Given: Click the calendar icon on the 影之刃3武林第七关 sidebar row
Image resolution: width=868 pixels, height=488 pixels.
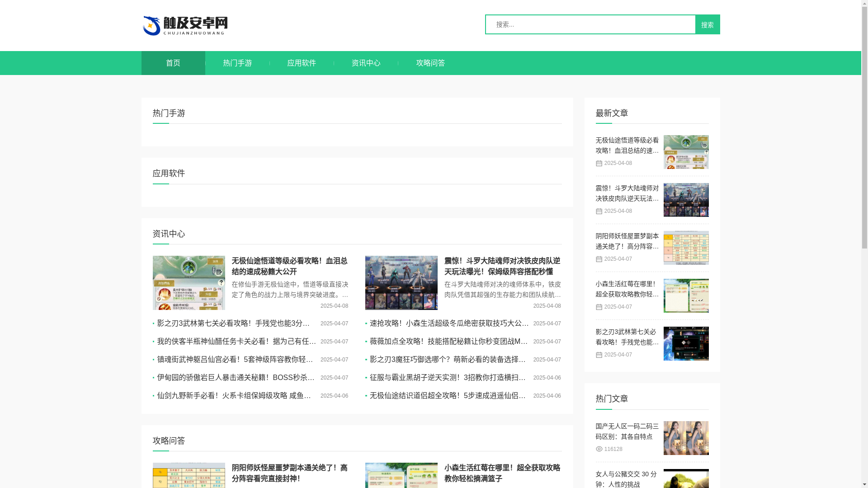Looking at the screenshot, I should click(599, 355).
